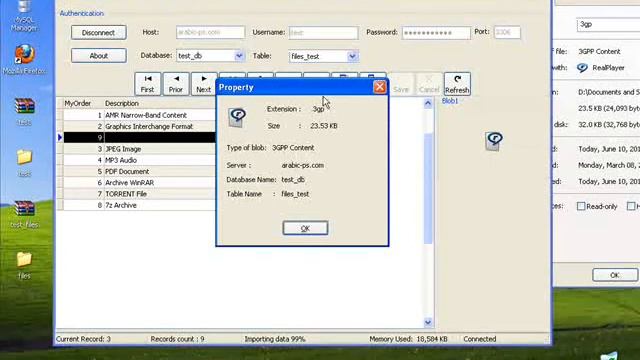Go to the Prior record
This screenshot has width=640, height=360.
176,84
